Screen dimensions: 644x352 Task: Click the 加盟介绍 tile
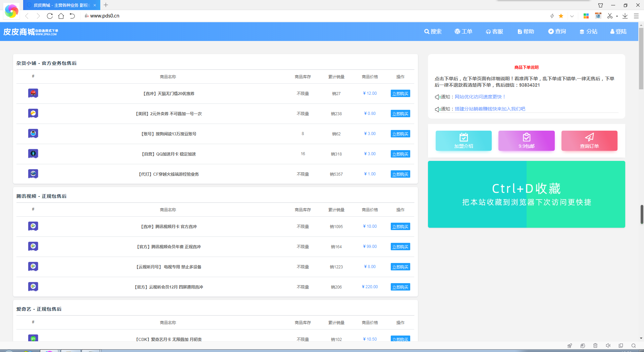pos(464,141)
